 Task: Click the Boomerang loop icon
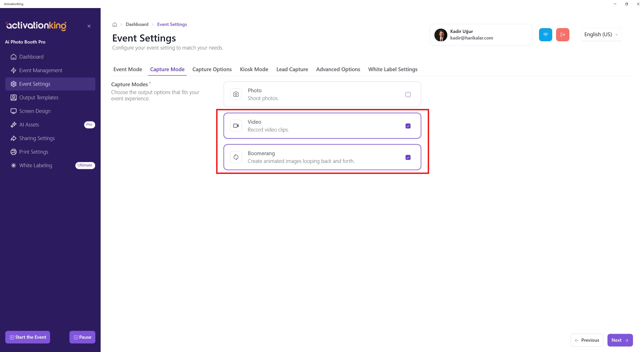[236, 157]
